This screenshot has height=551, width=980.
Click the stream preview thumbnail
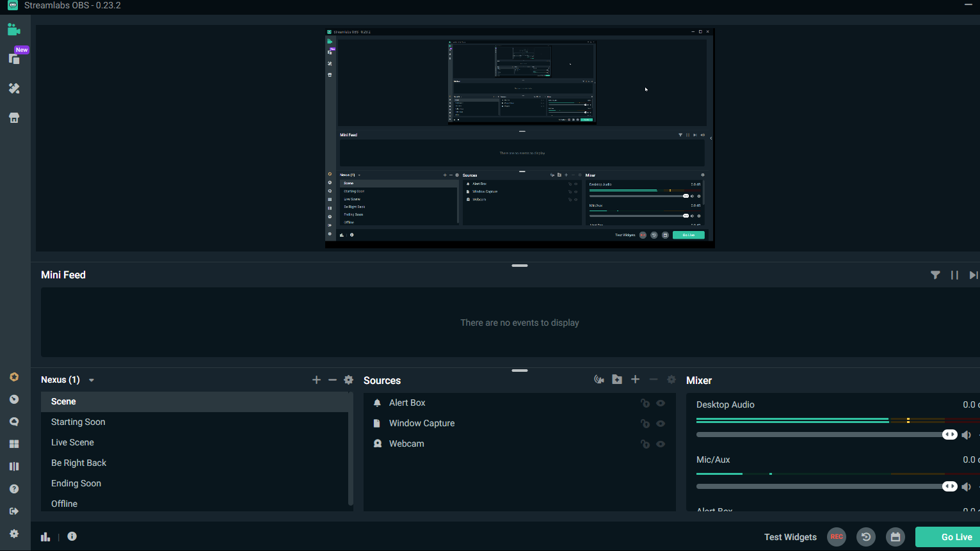click(x=520, y=138)
